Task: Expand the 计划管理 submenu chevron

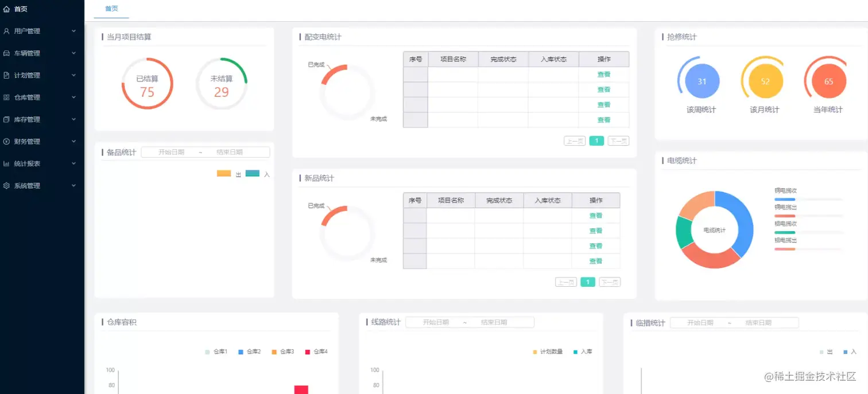Action: point(73,75)
